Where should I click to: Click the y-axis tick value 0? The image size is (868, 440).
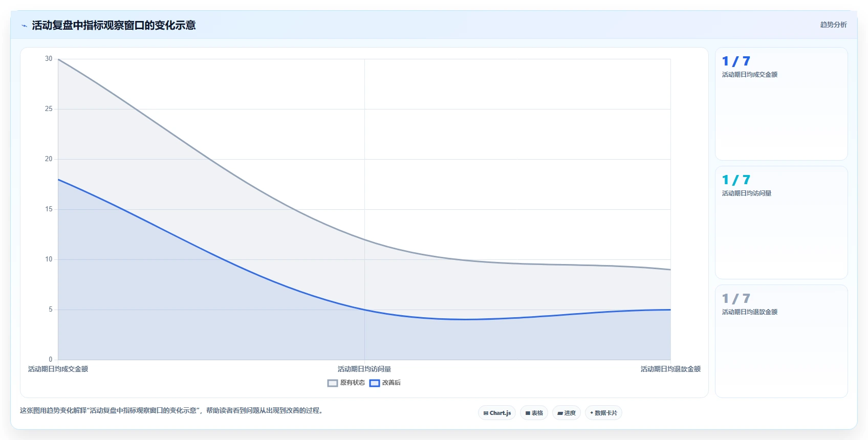(51, 360)
